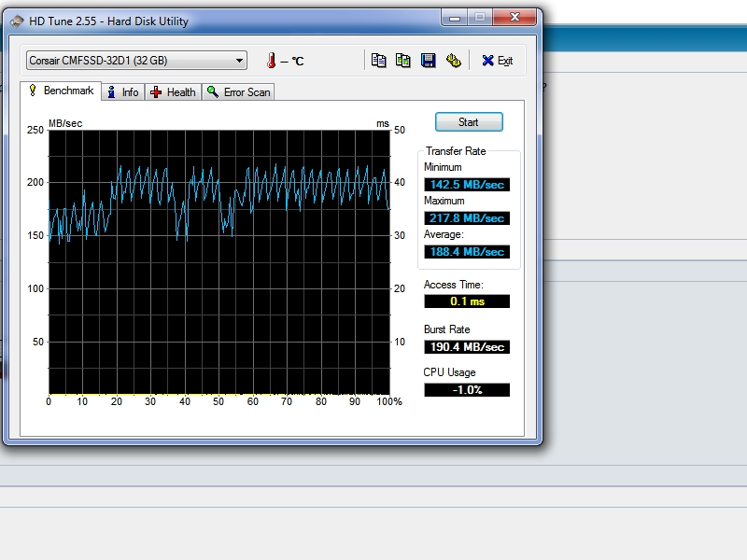This screenshot has width=747, height=560.
Task: Click the floppy disk save icon
Action: click(429, 61)
